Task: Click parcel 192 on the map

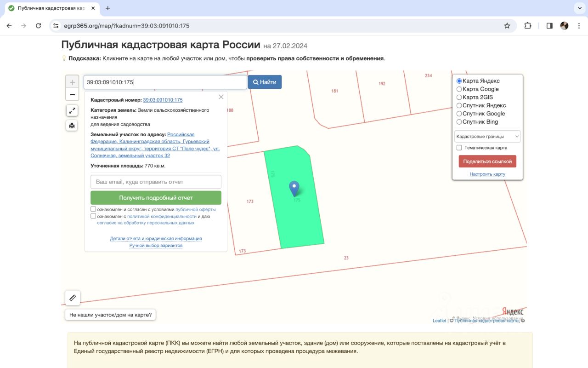Action: (x=382, y=84)
